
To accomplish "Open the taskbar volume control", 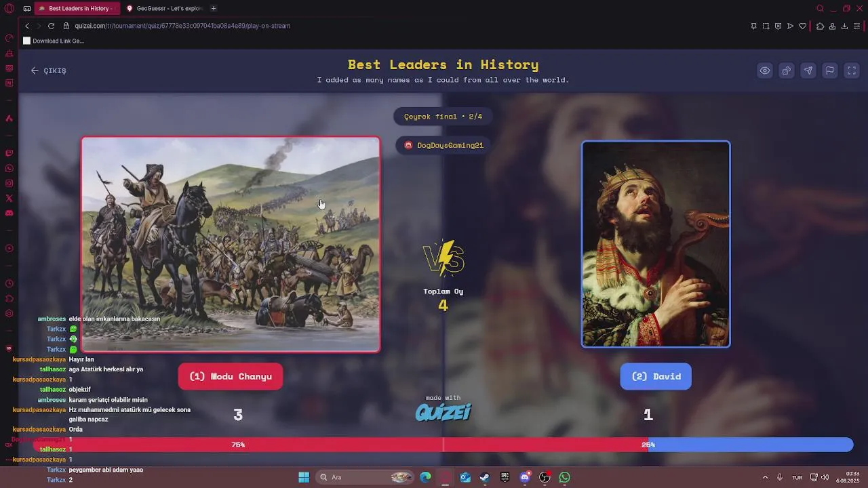I will coord(825,477).
